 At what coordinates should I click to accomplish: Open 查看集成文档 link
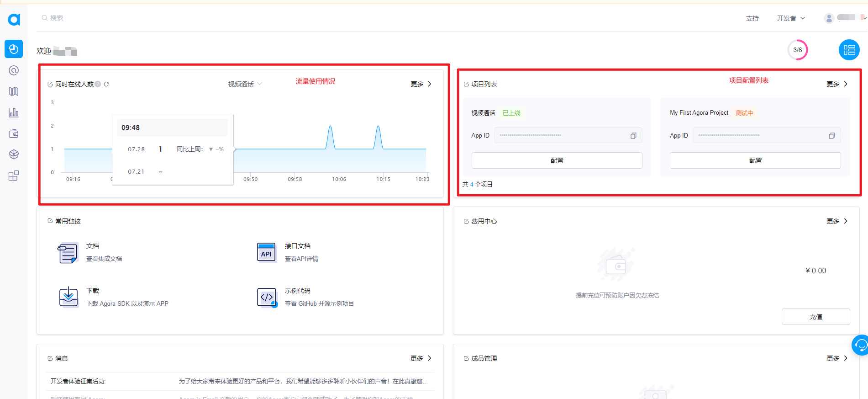tap(104, 259)
